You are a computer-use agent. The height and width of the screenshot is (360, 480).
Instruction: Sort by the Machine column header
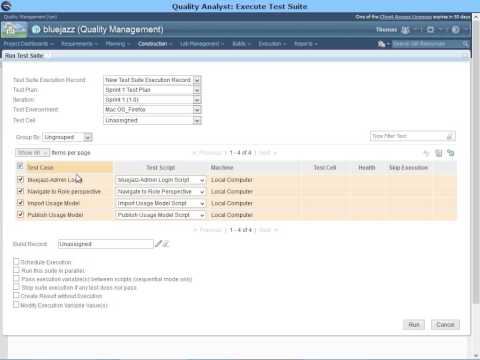(222, 167)
